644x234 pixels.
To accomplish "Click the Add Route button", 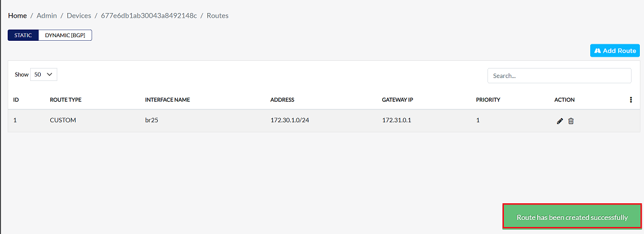I will [x=615, y=51].
